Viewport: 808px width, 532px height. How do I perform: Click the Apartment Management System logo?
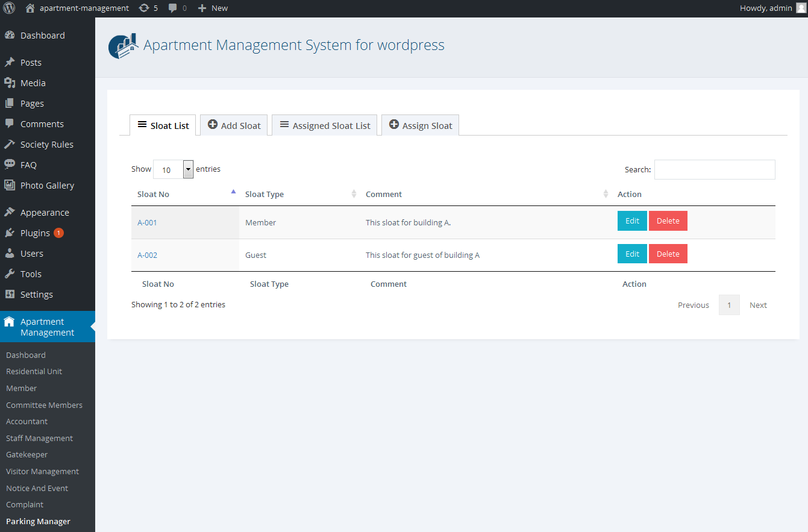tap(122, 46)
